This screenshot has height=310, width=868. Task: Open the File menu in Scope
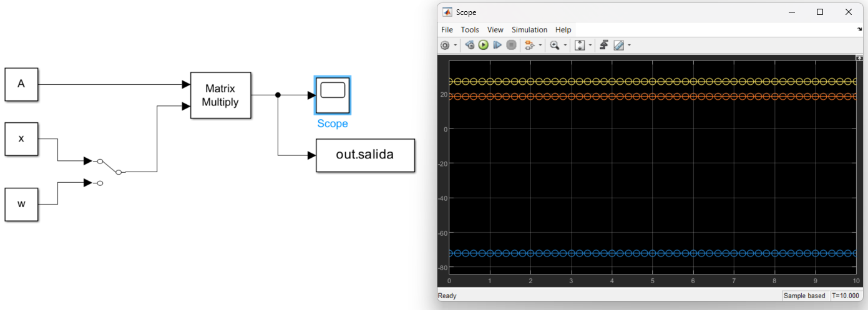447,30
